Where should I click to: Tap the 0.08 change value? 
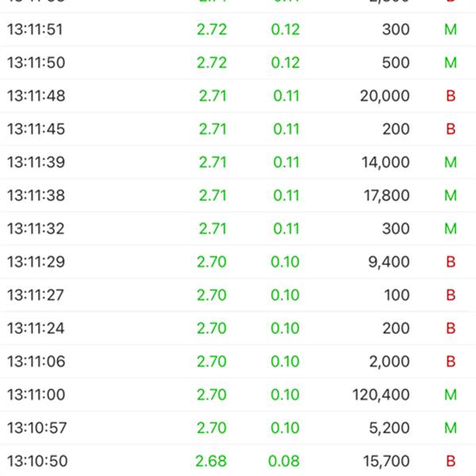284,461
